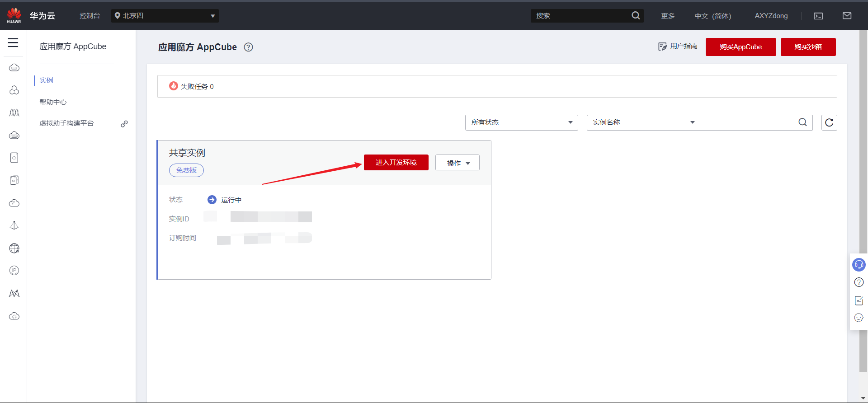The height and width of the screenshot is (403, 868).
Task: Open the headset customer service icon
Action: coord(859,264)
